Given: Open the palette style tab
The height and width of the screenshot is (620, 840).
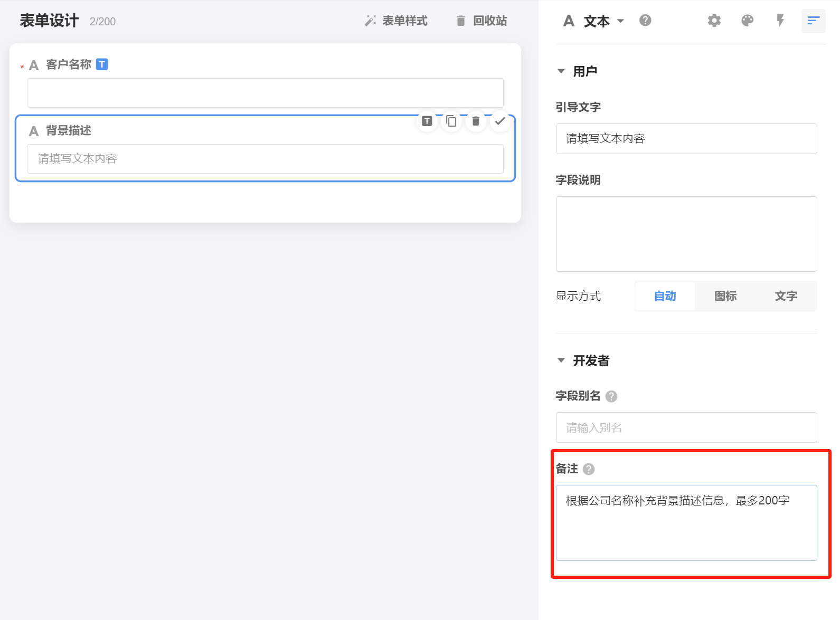Looking at the screenshot, I should click(747, 21).
